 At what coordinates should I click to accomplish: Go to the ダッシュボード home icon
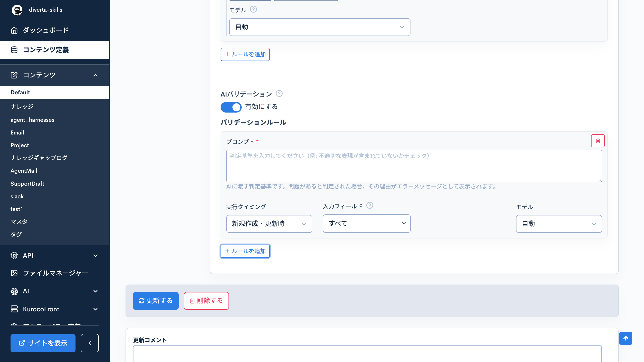coord(14,30)
